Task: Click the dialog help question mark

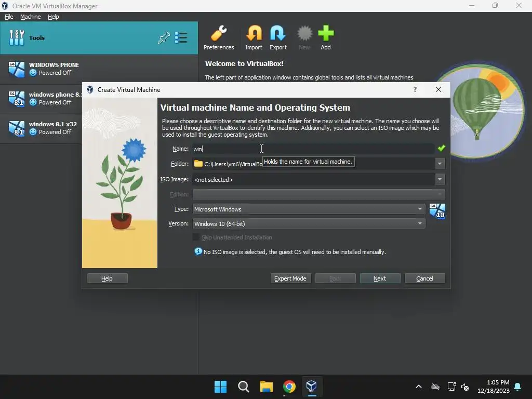Action: [415, 89]
